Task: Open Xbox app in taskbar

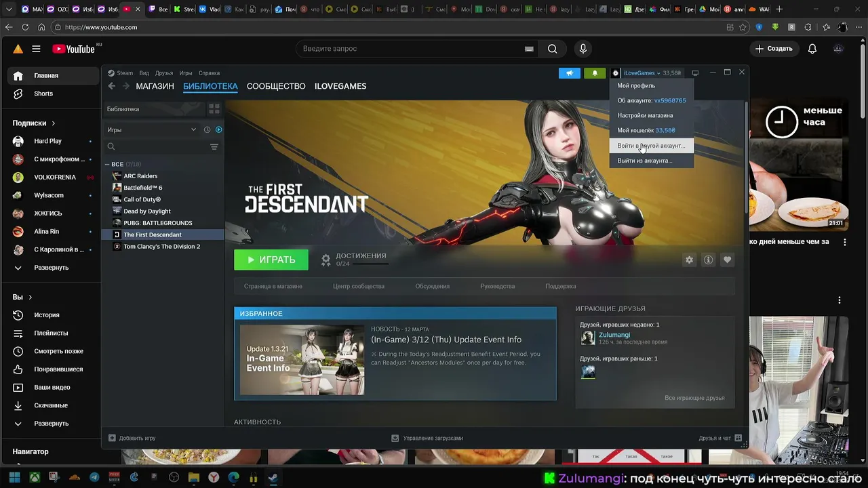Action: pyautogui.click(x=35, y=477)
